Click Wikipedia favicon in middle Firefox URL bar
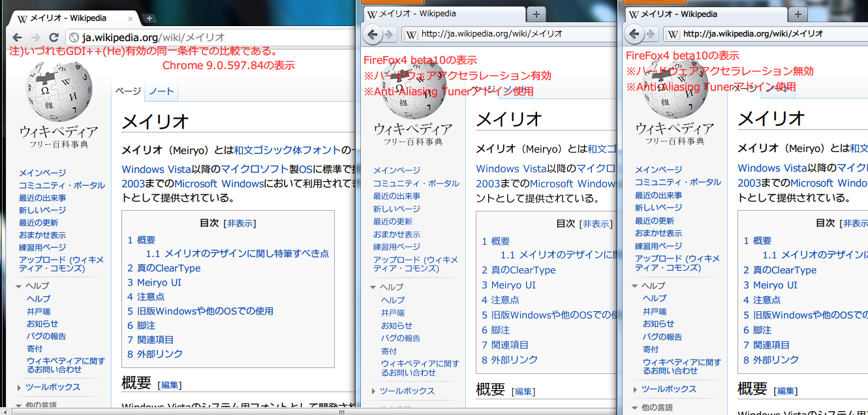Screen dimensions: 868x415 [x=411, y=34]
